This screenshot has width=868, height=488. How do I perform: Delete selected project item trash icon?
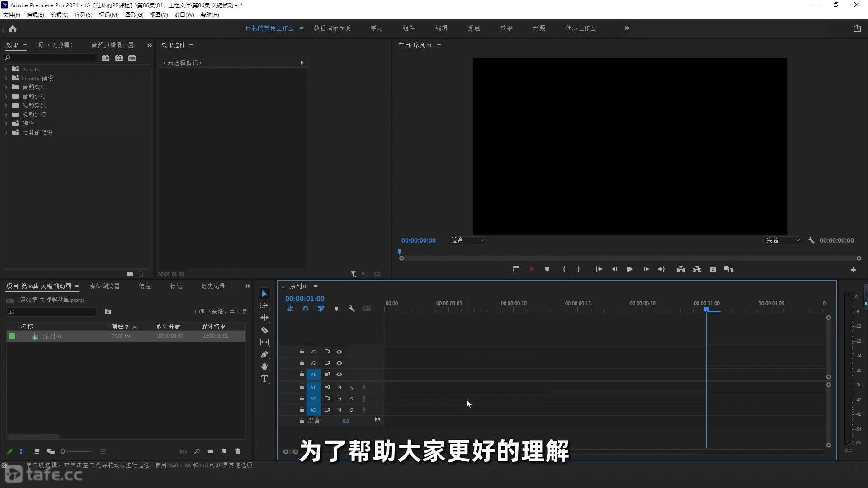click(238, 451)
